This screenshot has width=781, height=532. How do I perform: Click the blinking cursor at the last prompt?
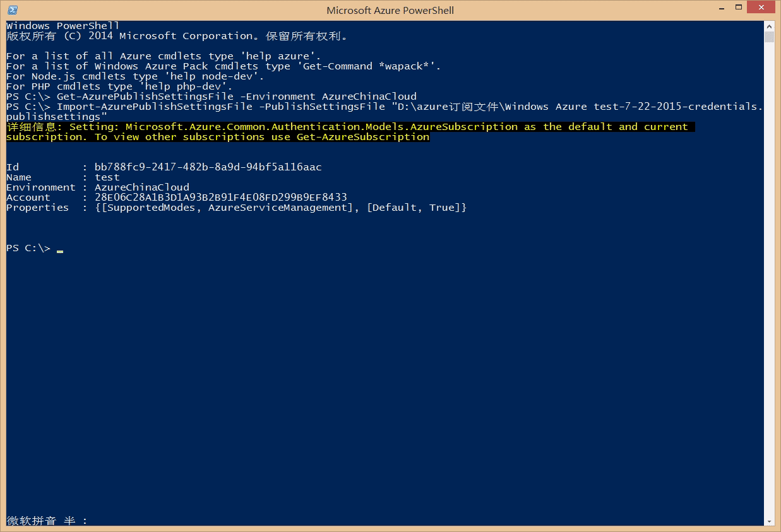click(60, 250)
